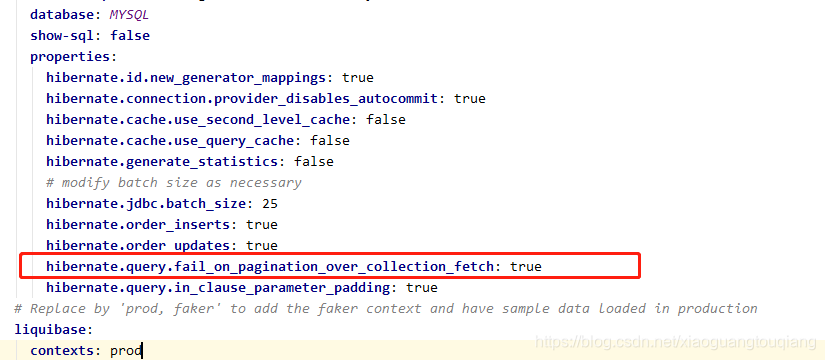Place cursor on the properties key
The height and width of the screenshot is (360, 825).
pyautogui.click(x=73, y=57)
